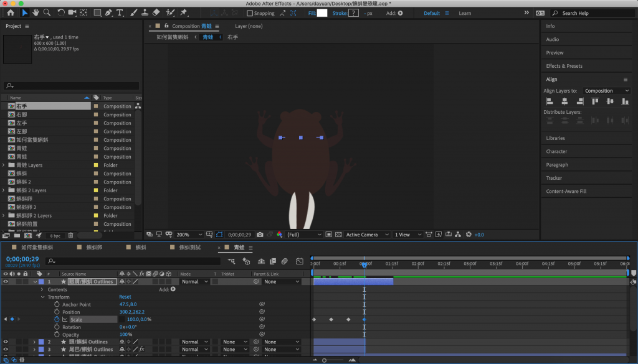638x364 pixels.
Task: Open the Graph Editor in timeline
Action: tap(300, 261)
